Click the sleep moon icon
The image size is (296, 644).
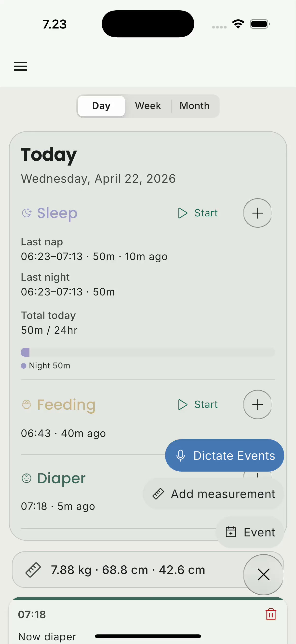27,213
